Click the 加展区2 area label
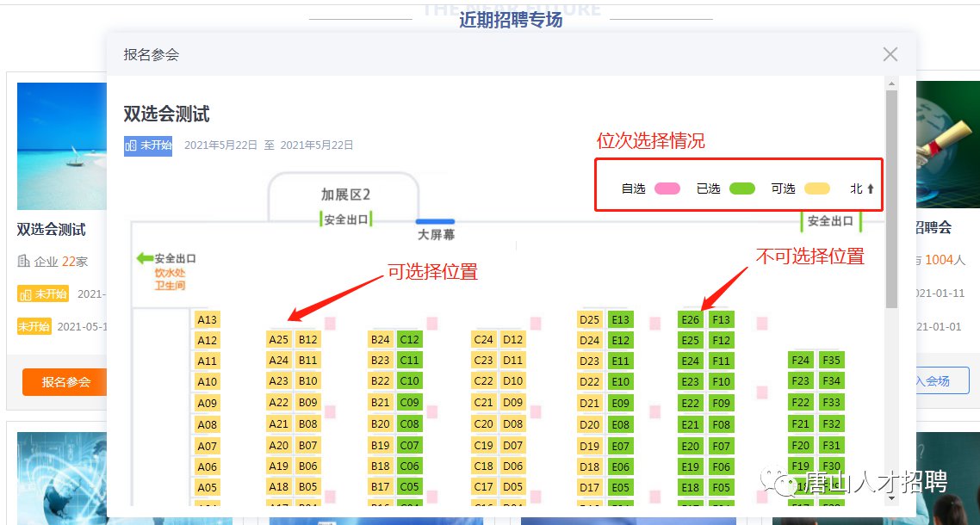 coord(345,195)
